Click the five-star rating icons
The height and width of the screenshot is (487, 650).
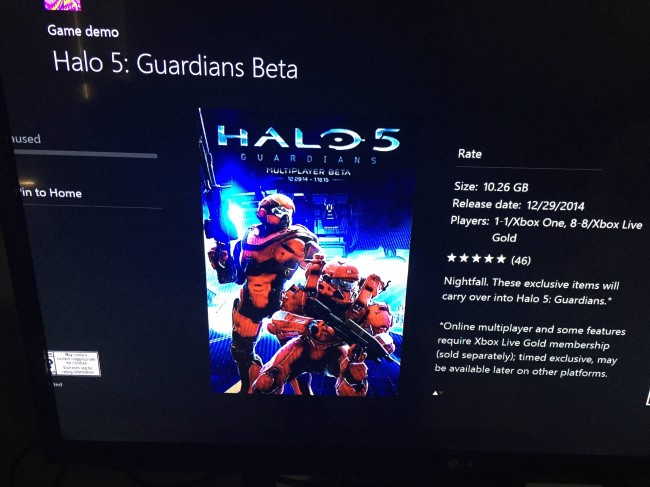point(476,259)
